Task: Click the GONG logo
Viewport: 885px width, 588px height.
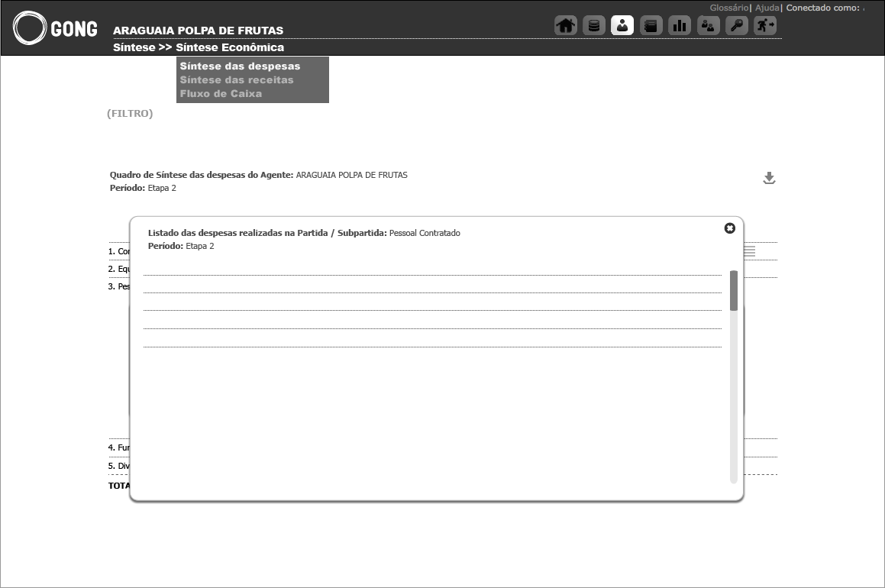Action: coord(56,29)
